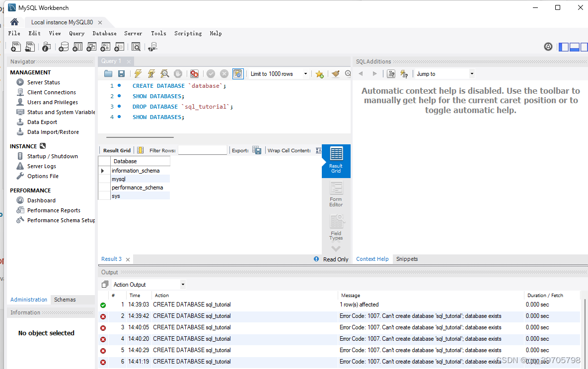Switch to the Snippets tab

click(407, 259)
